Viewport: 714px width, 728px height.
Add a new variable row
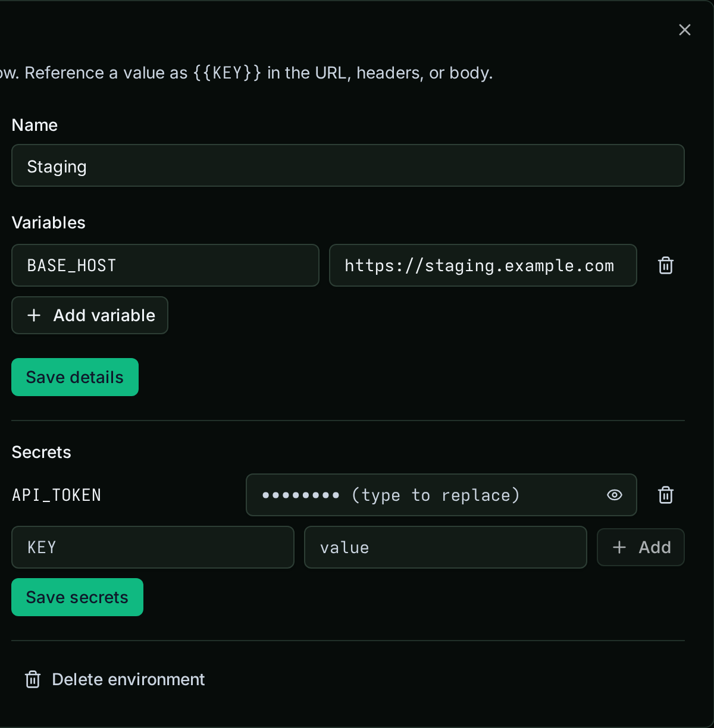coord(90,315)
